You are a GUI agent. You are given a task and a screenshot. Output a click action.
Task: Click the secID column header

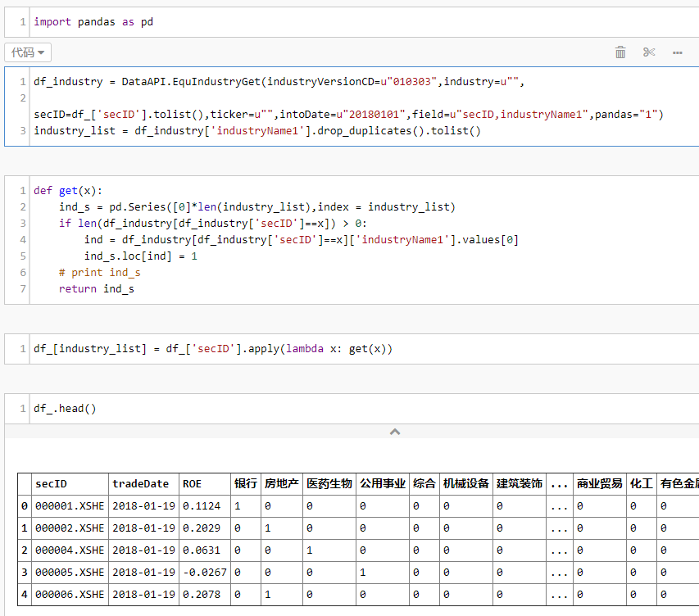click(51, 484)
